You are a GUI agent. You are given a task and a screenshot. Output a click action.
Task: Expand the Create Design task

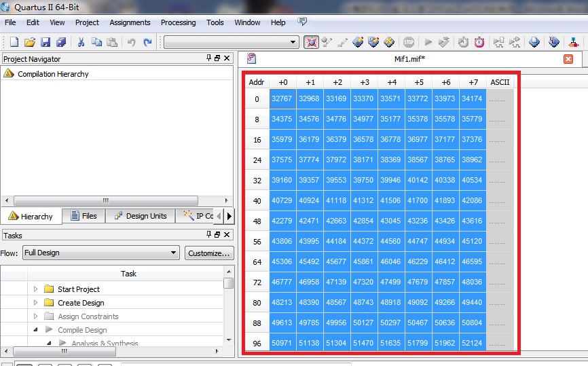[x=35, y=302]
